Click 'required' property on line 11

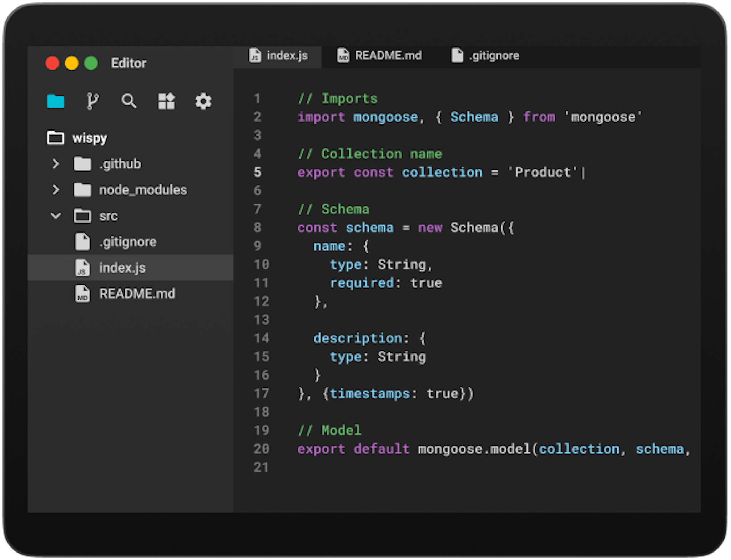[362, 283]
